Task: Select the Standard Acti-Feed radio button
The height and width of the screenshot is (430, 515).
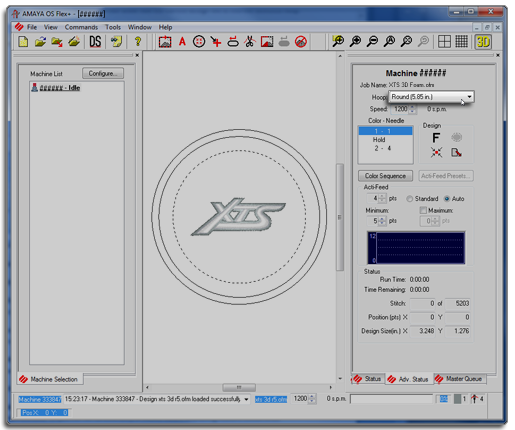Action: coord(409,199)
